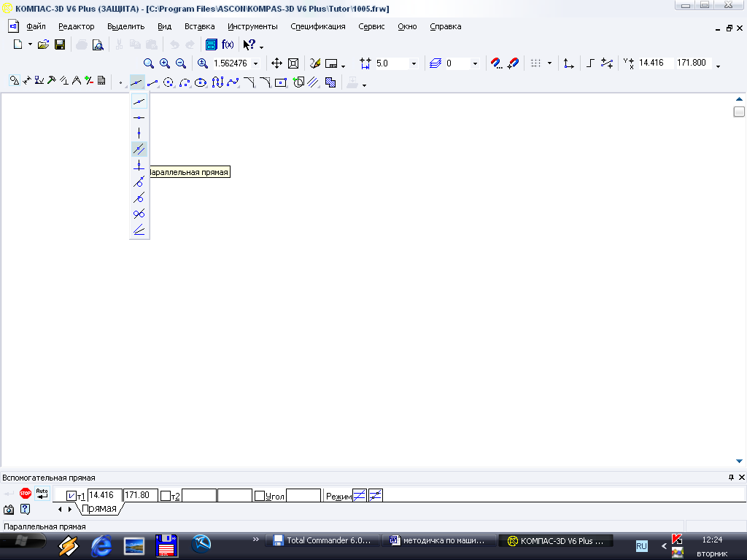This screenshot has height=560, width=747.
Task: Toggle Auto create object button
Action: click(42, 494)
